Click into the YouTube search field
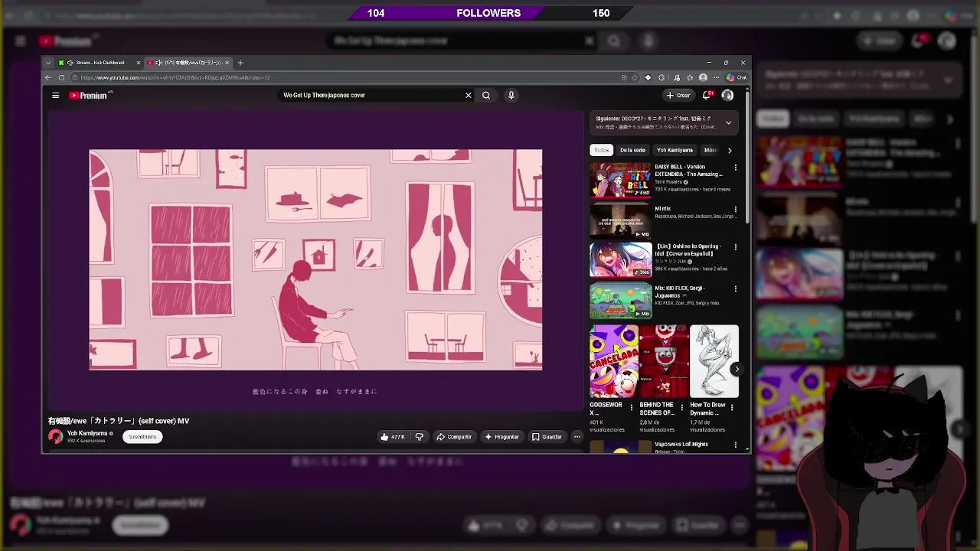This screenshot has height=551, width=980. pyautogui.click(x=371, y=96)
